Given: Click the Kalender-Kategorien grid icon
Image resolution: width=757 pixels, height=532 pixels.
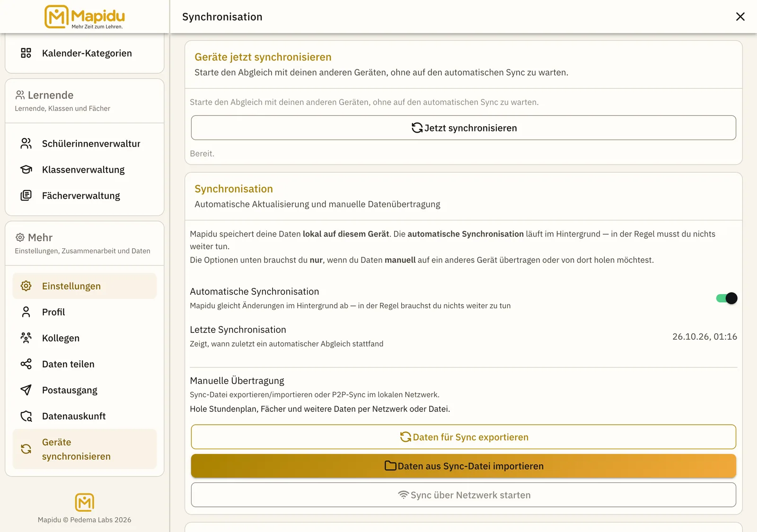Looking at the screenshot, I should [x=26, y=53].
